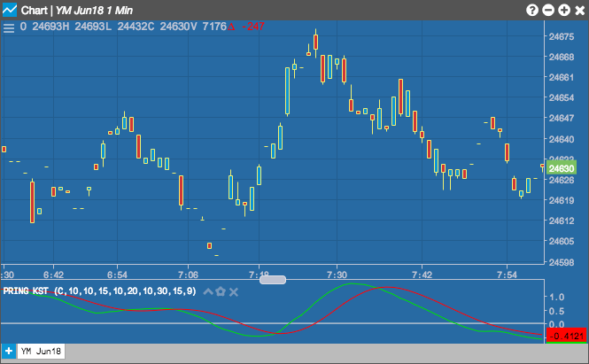Select the YM Jun18 tab
This screenshot has height=364, width=589.
(x=41, y=352)
